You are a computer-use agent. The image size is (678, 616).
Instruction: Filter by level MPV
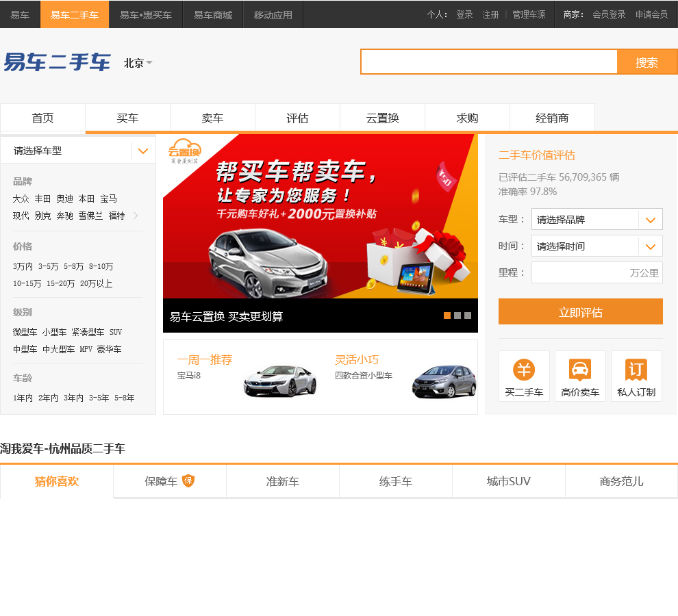(86, 349)
